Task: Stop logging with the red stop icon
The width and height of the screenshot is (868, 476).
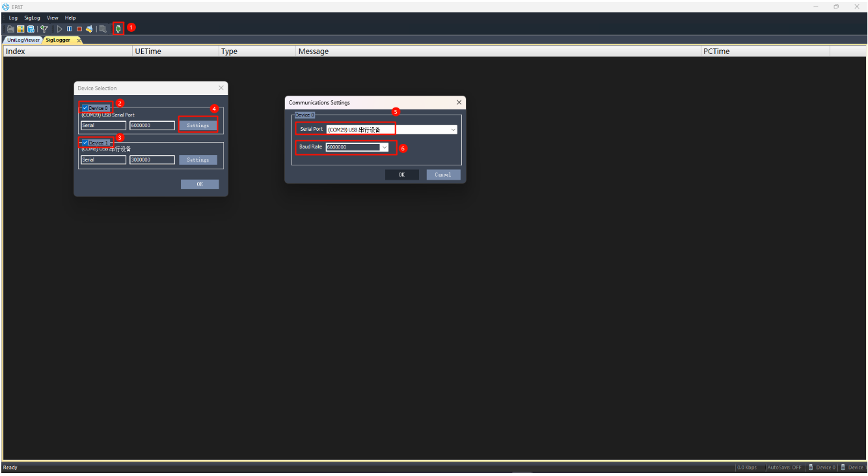Action: pos(79,29)
